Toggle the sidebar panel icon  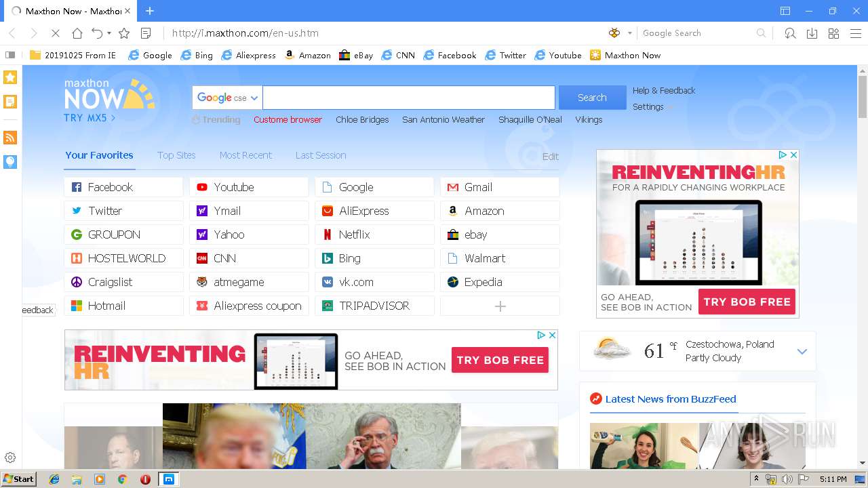tap(10, 55)
